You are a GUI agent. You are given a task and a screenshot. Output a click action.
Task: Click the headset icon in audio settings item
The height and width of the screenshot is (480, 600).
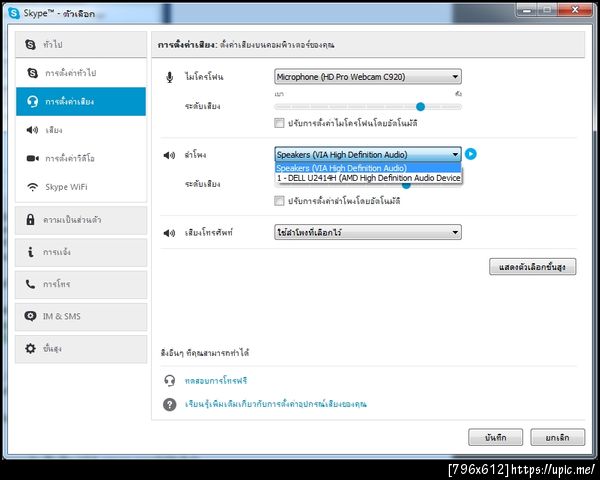[33, 101]
